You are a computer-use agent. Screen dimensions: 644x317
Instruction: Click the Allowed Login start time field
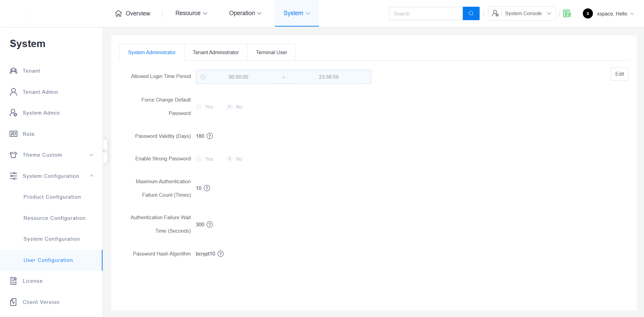point(238,77)
